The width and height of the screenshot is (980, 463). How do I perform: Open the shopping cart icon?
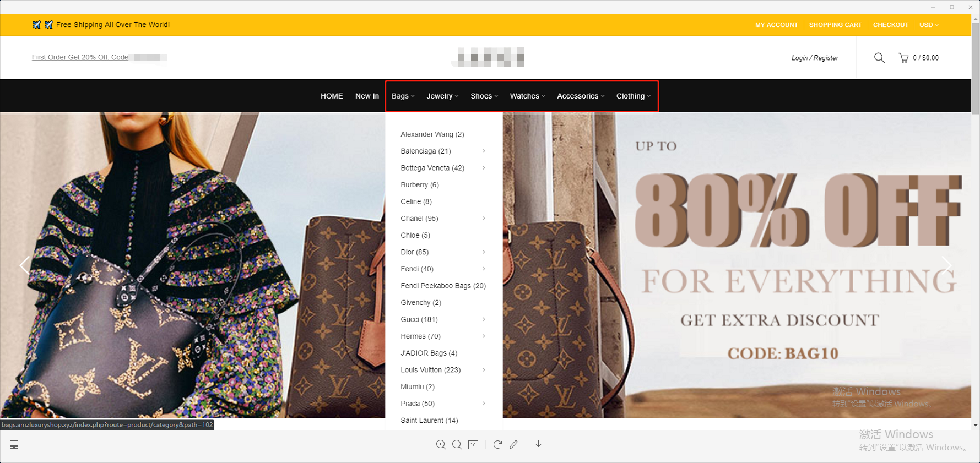tap(903, 57)
